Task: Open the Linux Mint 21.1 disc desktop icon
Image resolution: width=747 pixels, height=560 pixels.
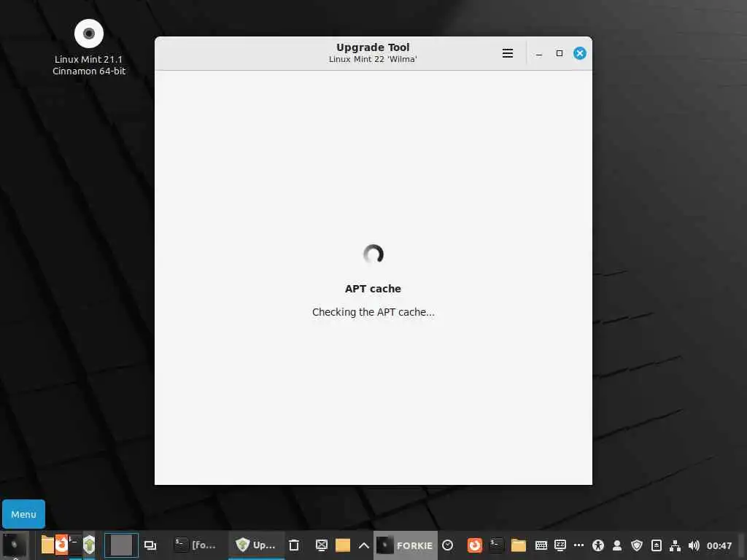Action: pos(88,34)
